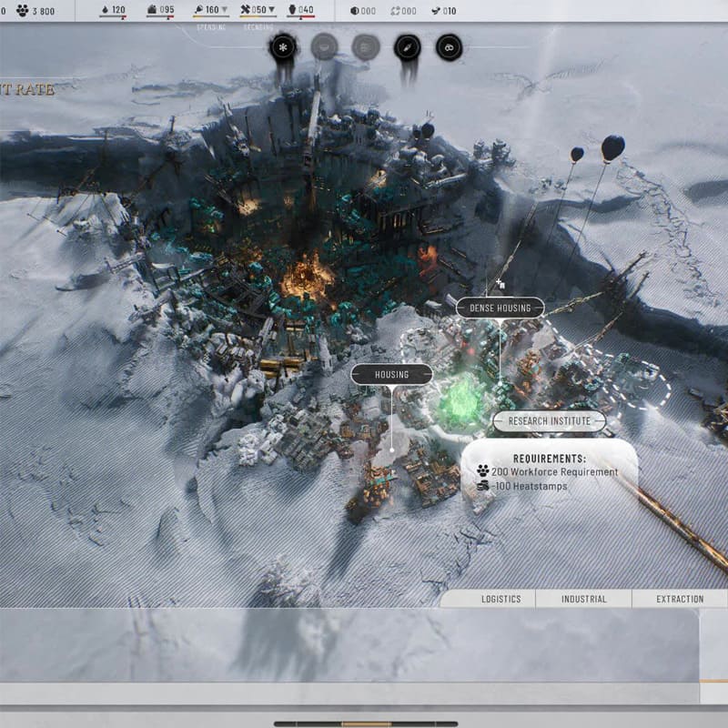Click the fourth round black problem icon
The width and height of the screenshot is (728, 728).
[x=407, y=47]
